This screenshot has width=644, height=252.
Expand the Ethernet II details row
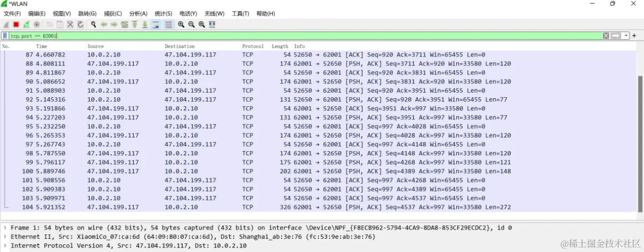5,237
